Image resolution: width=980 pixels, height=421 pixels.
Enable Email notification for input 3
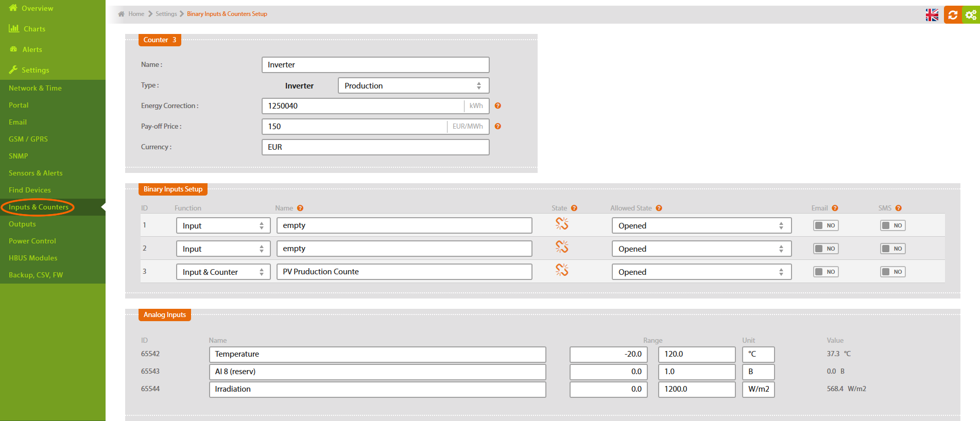pos(826,272)
